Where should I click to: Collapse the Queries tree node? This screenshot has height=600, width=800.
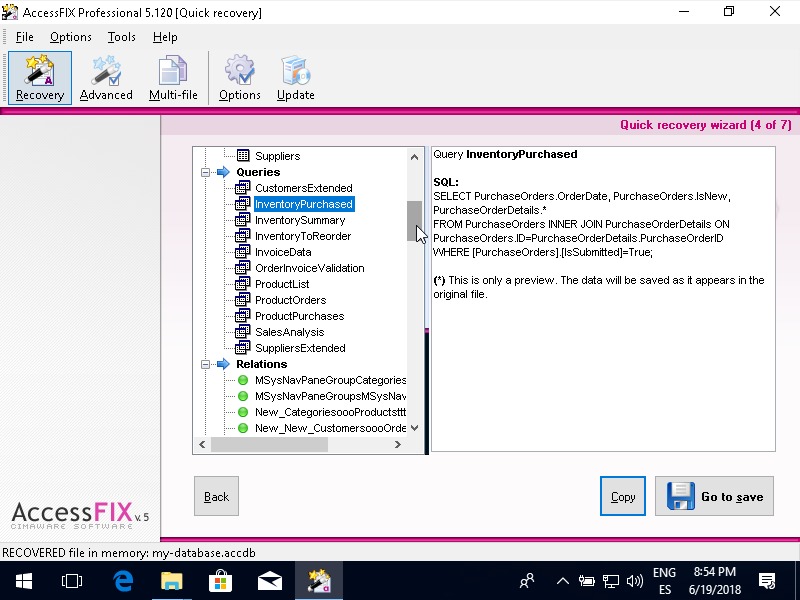[206, 172]
